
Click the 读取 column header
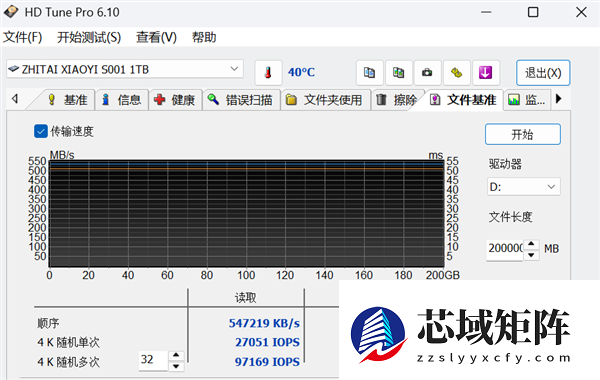246,297
